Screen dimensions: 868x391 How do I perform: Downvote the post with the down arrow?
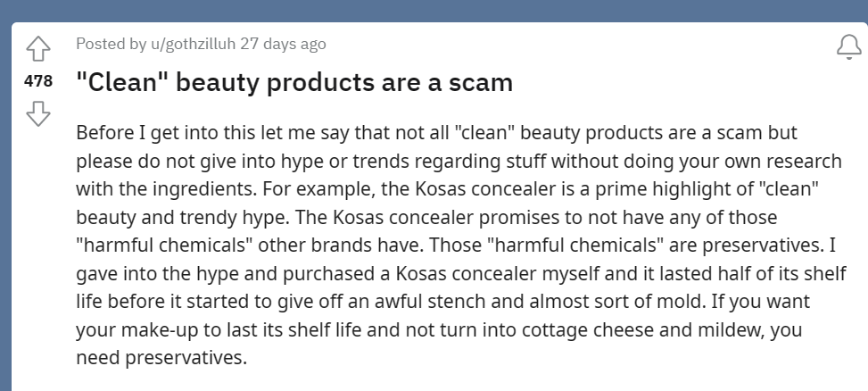38,113
